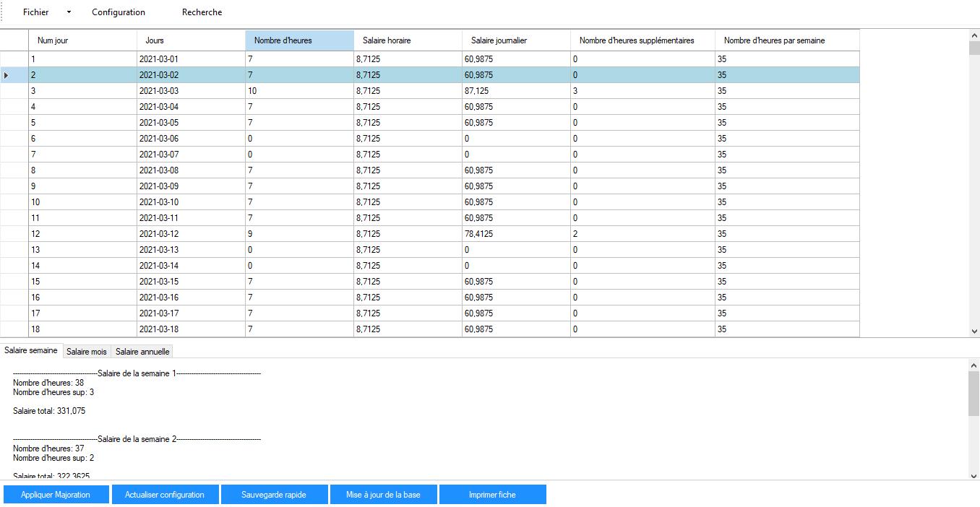The width and height of the screenshot is (980, 507).
Task: Select date cell 2021-03-10
Action: pyautogui.click(x=191, y=202)
